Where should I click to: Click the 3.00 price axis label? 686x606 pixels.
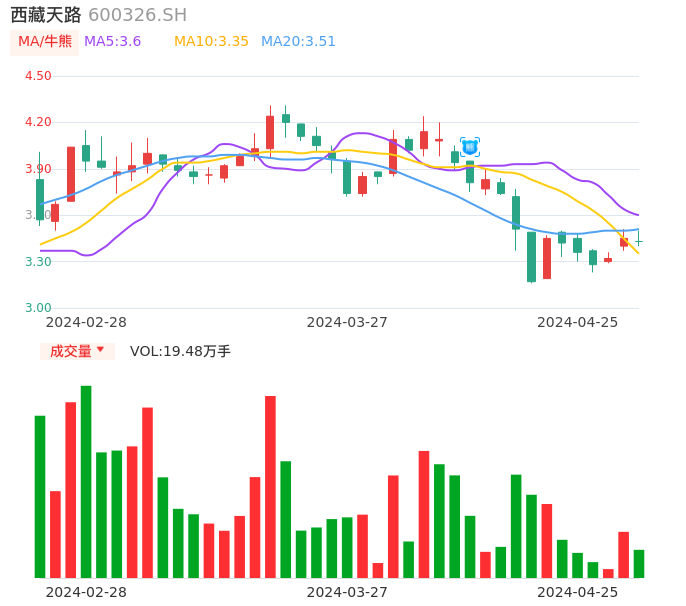click(38, 308)
